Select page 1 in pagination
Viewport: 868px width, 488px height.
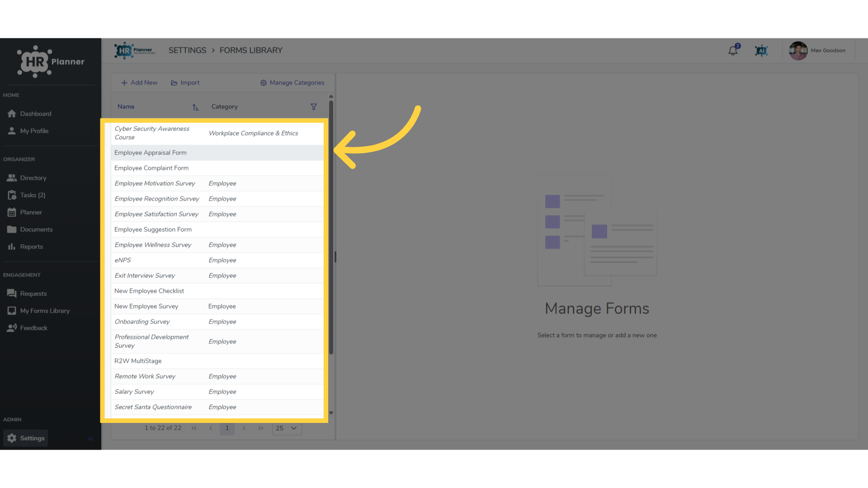pyautogui.click(x=227, y=428)
